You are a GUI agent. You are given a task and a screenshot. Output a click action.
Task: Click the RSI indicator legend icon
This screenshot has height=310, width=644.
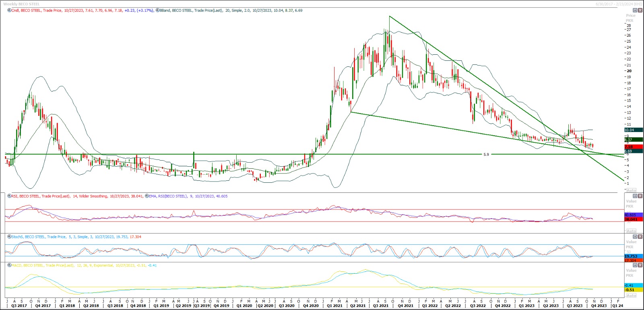pos(9,196)
